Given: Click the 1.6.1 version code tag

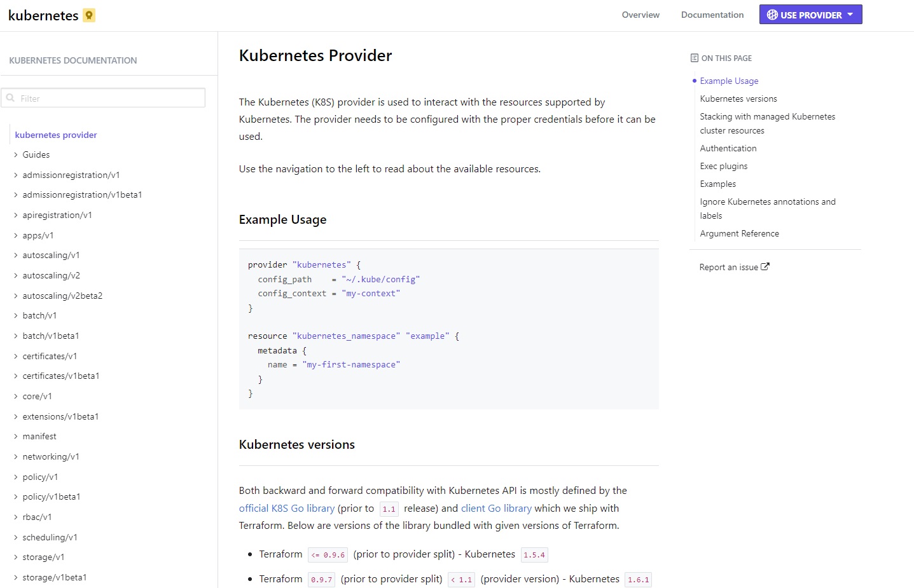Looking at the screenshot, I should coord(638,580).
